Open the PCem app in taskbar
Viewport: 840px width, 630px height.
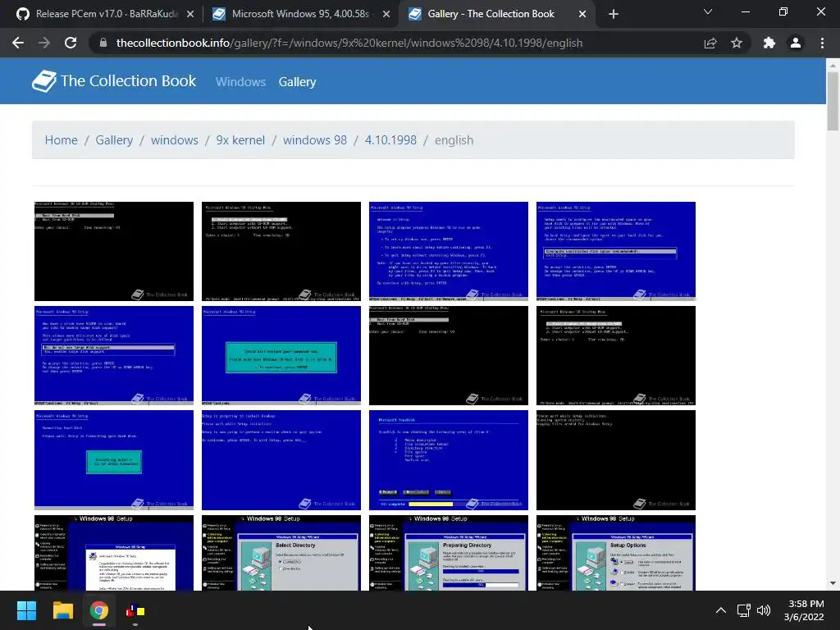tap(135, 610)
